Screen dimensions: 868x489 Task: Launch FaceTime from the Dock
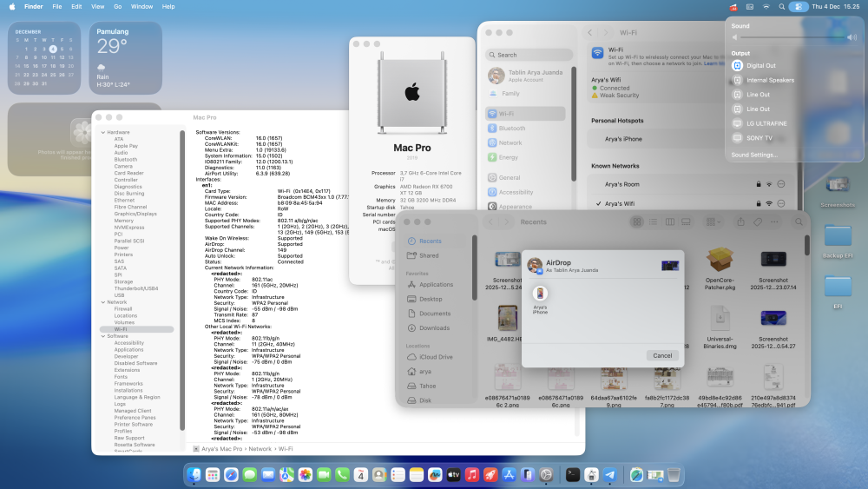pyautogui.click(x=324, y=474)
